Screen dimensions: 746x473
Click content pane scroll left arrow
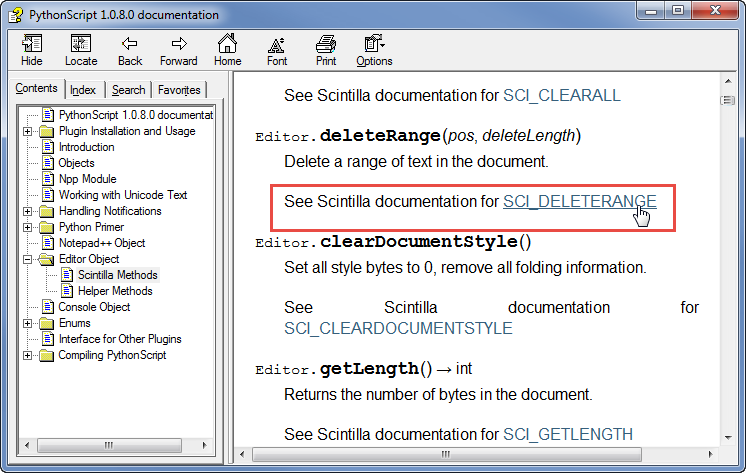click(x=242, y=454)
